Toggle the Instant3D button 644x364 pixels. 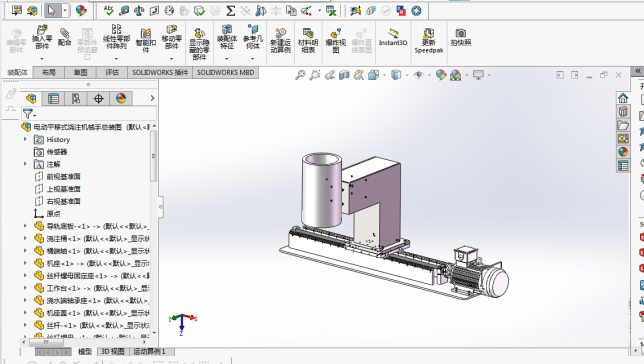click(x=393, y=37)
